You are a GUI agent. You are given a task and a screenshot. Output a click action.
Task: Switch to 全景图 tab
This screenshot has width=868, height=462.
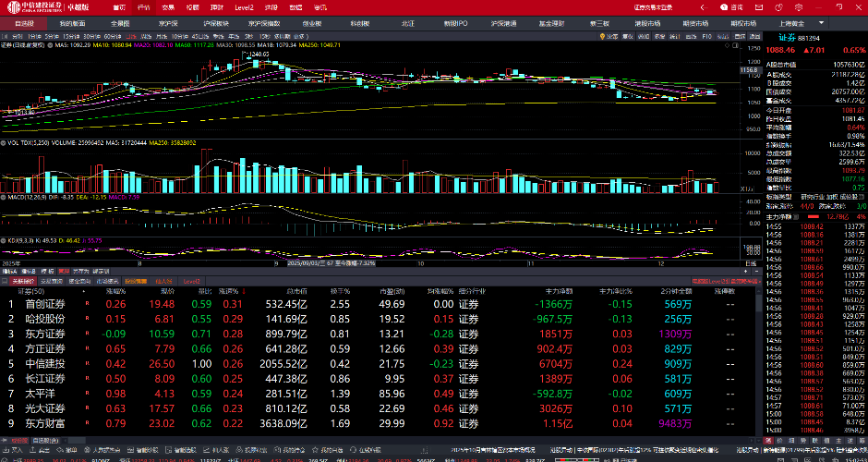coord(120,23)
